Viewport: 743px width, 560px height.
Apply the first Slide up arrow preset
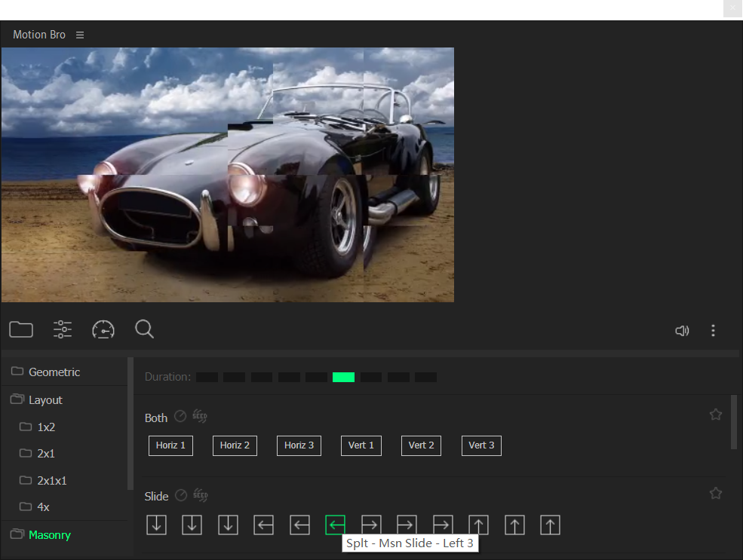click(x=478, y=525)
